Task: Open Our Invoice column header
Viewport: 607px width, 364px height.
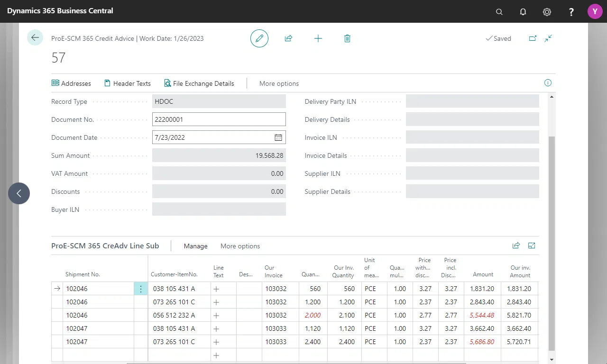Action: (x=274, y=271)
